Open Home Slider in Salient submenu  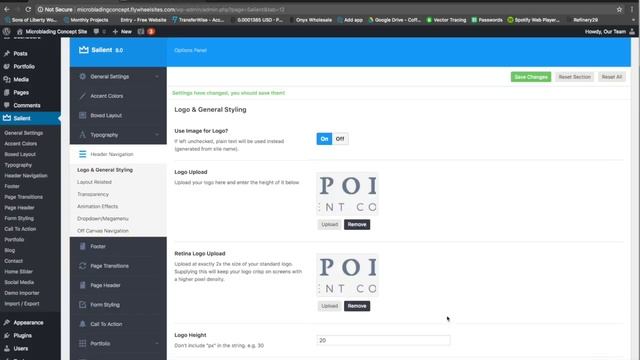tap(18, 271)
